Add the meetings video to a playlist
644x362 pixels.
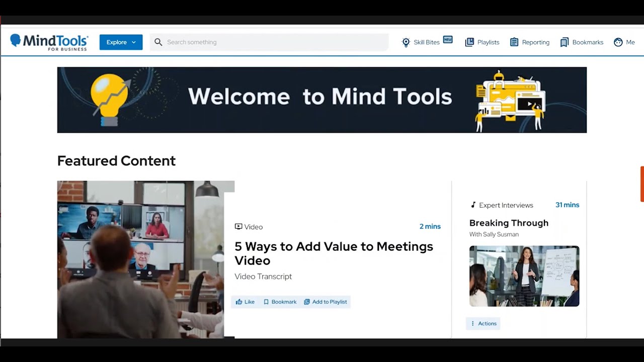pyautogui.click(x=326, y=302)
